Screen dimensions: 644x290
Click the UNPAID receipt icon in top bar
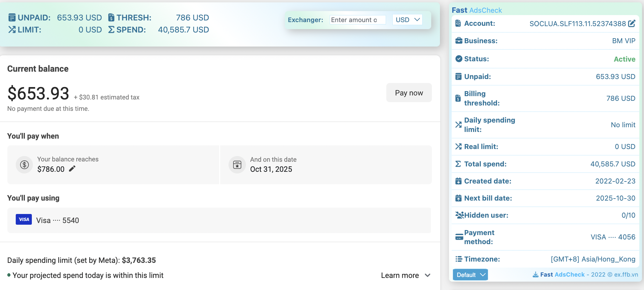click(12, 17)
